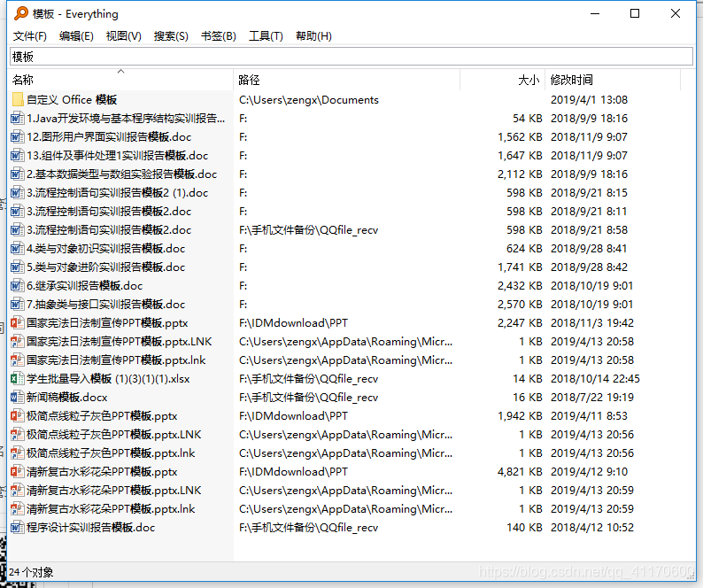The image size is (703, 588).
Task: Click PowerPoint icon of 国家宪法日法制宣传PPT模板.pptx
Action: [x=18, y=323]
